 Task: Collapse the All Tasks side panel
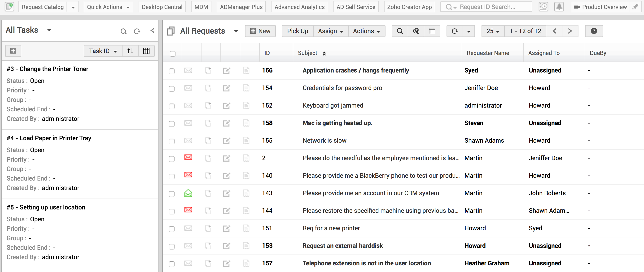click(153, 31)
